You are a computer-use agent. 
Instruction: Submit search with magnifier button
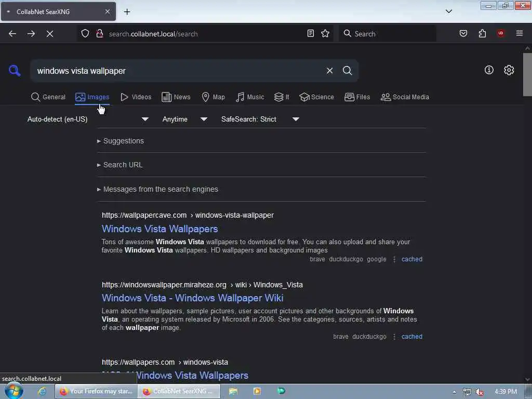point(348,71)
